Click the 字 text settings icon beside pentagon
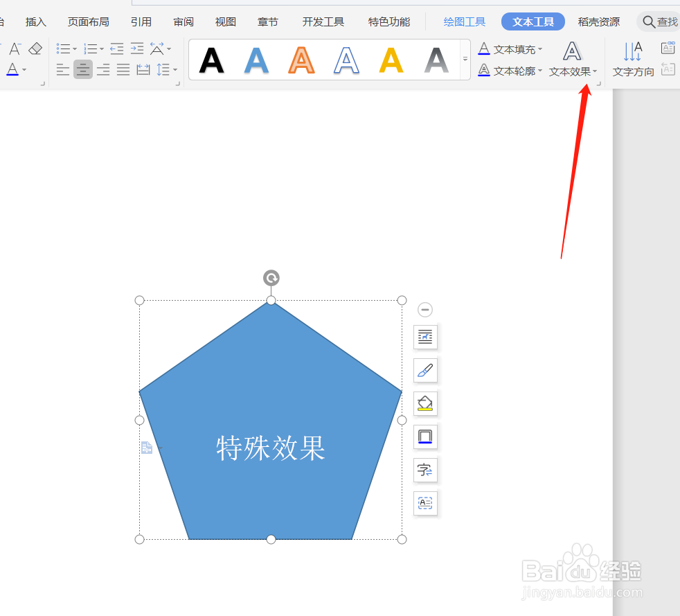680x616 pixels. click(x=424, y=470)
